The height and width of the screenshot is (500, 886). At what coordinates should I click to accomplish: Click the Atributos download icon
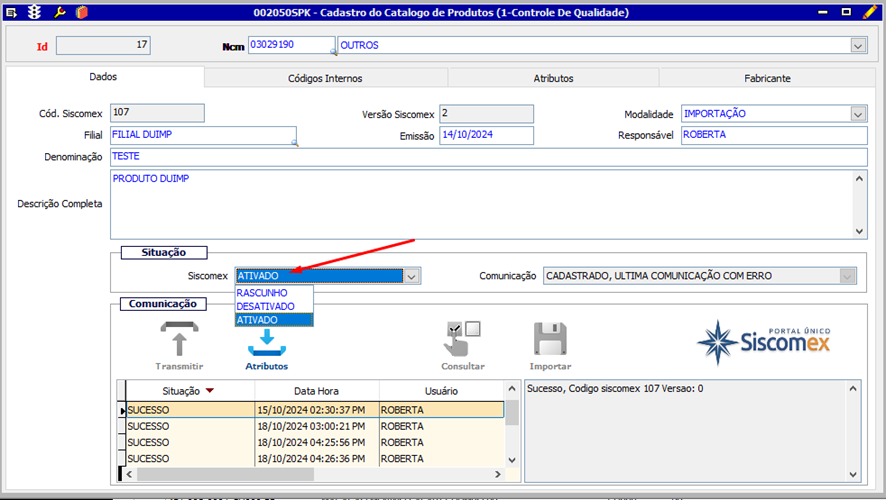(x=267, y=343)
